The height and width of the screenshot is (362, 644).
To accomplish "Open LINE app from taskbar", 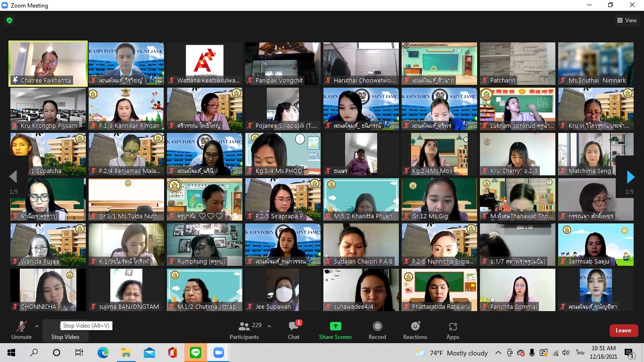I will 196,353.
